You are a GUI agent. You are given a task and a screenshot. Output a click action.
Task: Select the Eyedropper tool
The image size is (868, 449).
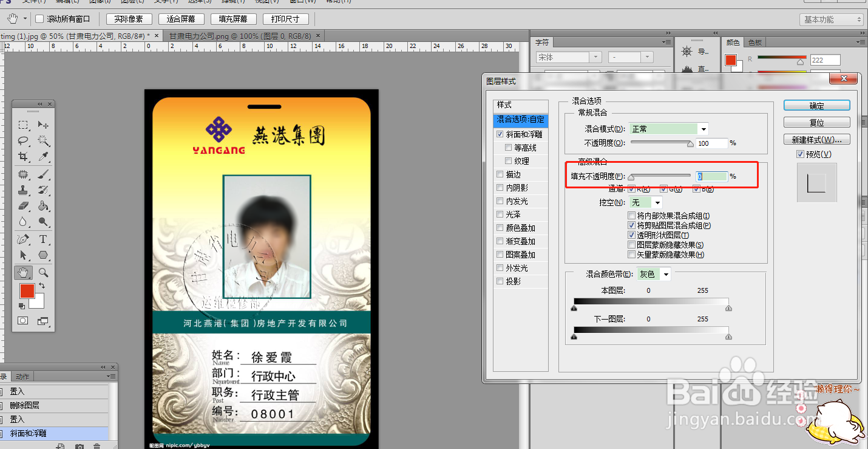[x=43, y=157]
